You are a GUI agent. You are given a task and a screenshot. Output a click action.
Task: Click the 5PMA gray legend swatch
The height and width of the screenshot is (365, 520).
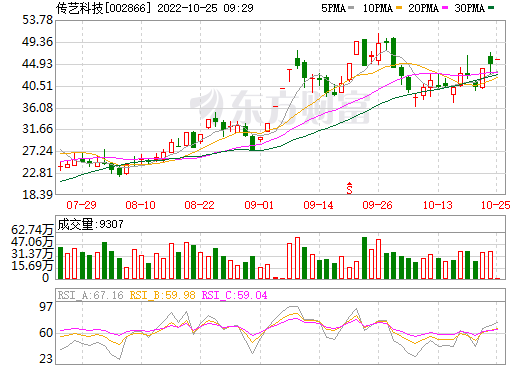coord(351,8)
